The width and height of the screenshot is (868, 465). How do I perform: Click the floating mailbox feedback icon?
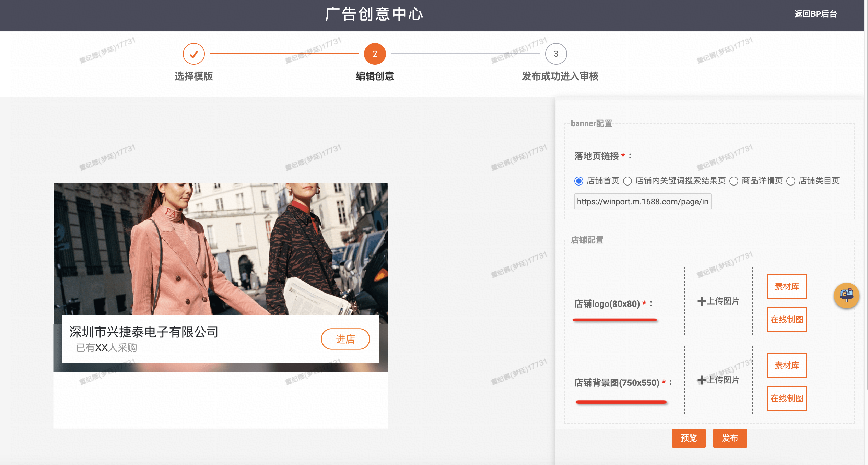click(846, 295)
